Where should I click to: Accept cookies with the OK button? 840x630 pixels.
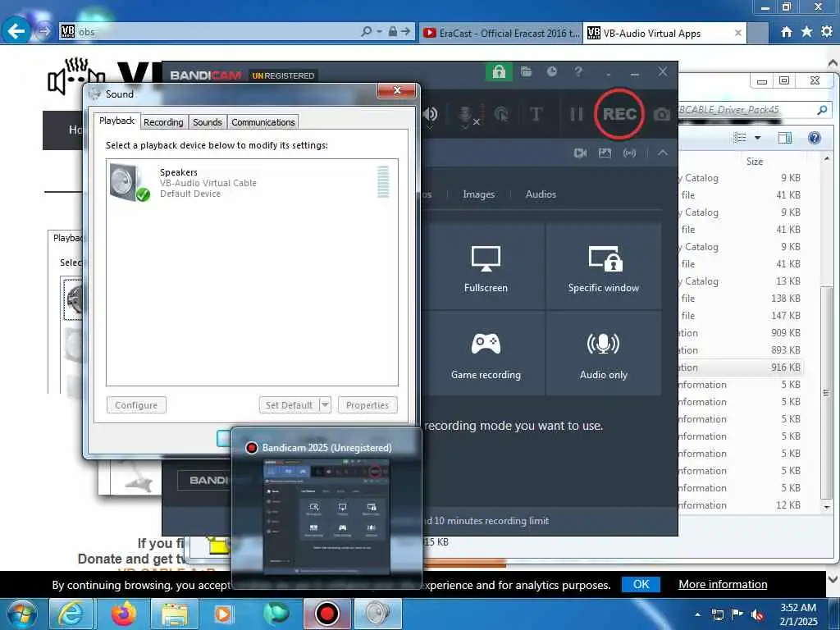tap(641, 584)
